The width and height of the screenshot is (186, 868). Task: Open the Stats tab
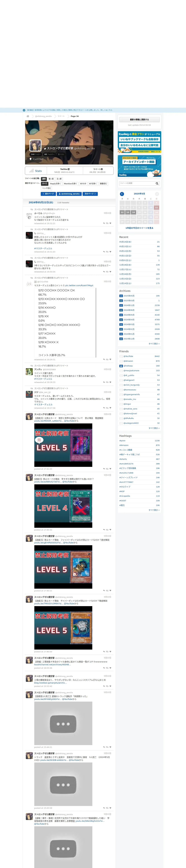pyautogui.click(x=36, y=171)
